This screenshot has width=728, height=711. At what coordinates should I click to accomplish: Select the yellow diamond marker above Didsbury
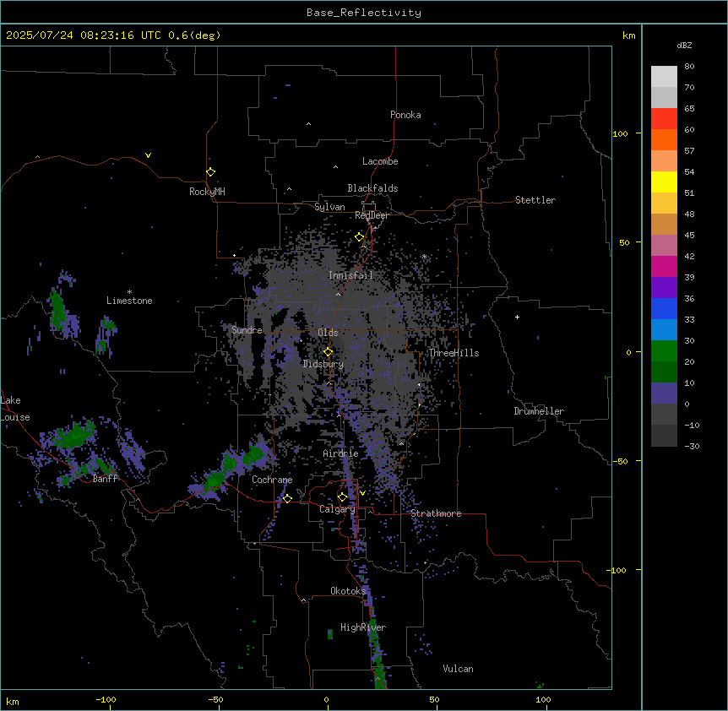(328, 352)
